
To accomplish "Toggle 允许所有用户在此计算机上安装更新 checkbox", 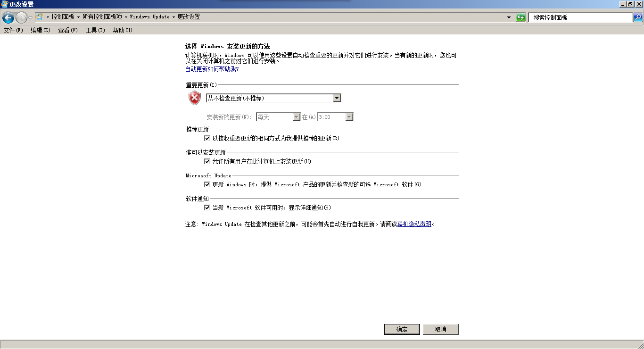I will coord(207,161).
